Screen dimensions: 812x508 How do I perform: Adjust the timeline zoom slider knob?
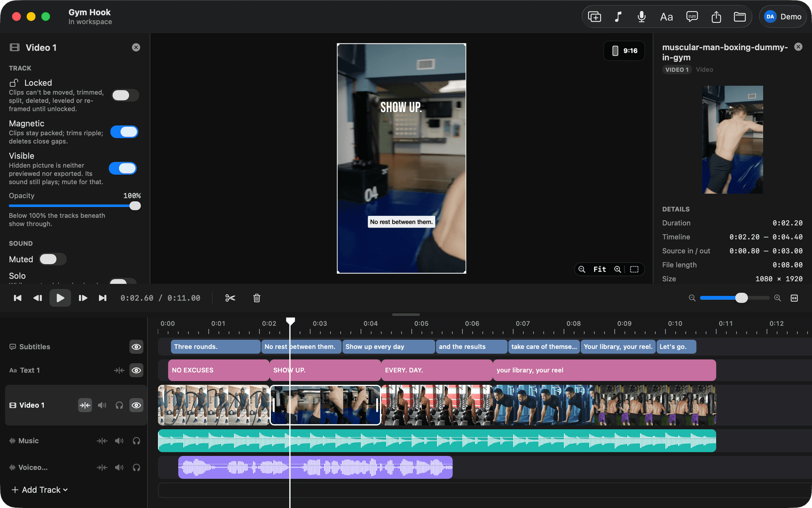741,298
